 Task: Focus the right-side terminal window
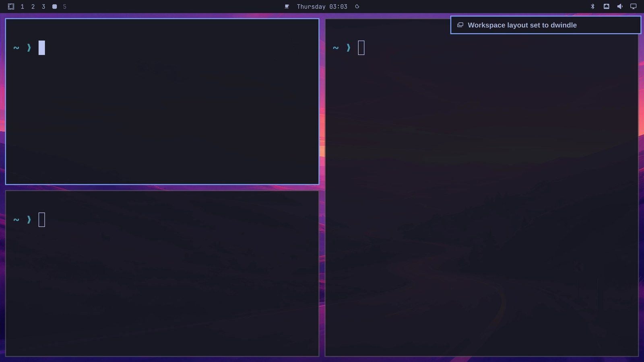point(482,187)
